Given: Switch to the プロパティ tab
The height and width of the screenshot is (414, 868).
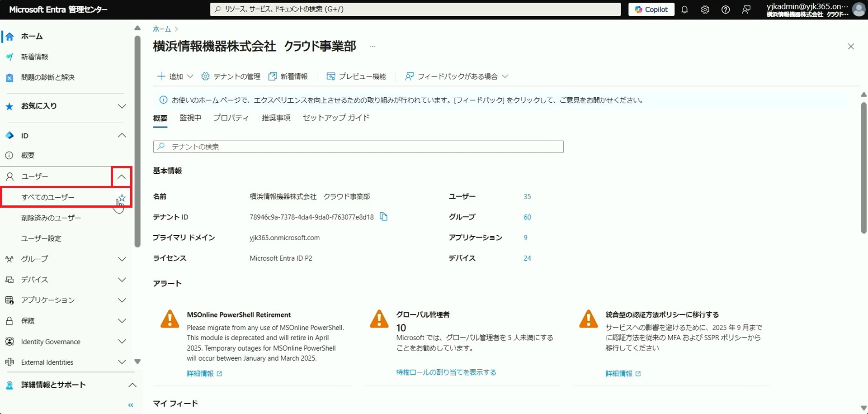Looking at the screenshot, I should pyautogui.click(x=231, y=118).
